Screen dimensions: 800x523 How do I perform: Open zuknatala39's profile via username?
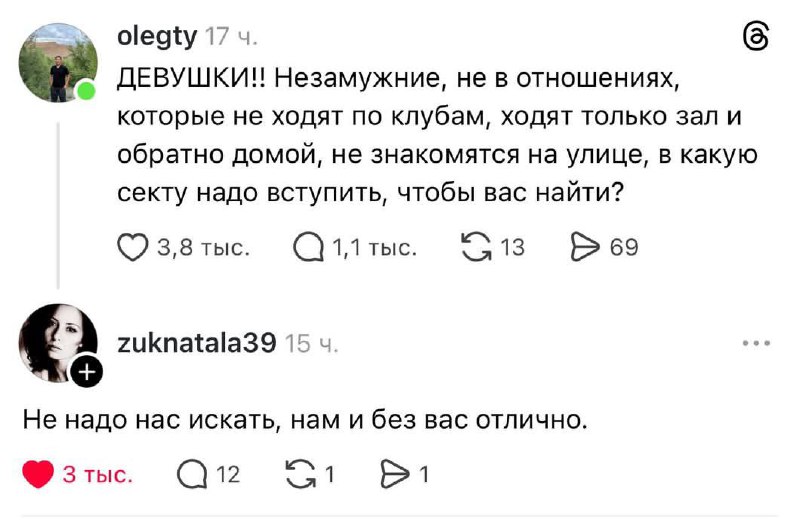coord(197,343)
